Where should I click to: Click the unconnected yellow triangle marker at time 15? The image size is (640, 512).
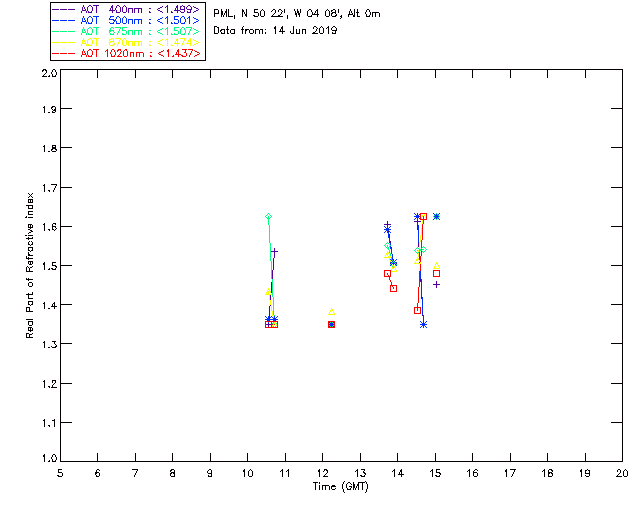436,266
